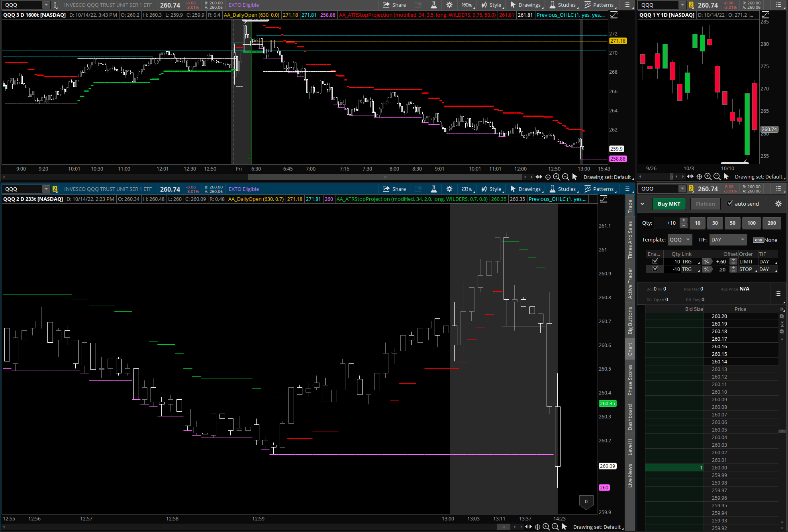Open Studies menu in the top chart toolbar
788x532 pixels.
(x=563, y=5)
